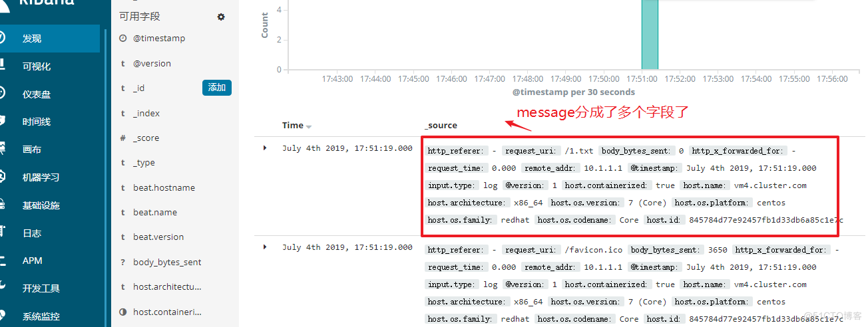Viewport: 868px width, 327px height.
Task: Click the unknown type icon beside body_bytes_sent
Action: tap(123, 263)
